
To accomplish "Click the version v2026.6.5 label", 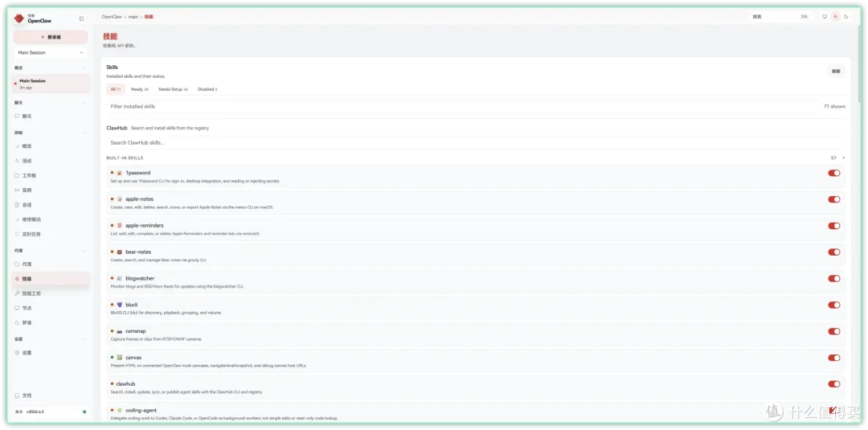I will pos(35,412).
